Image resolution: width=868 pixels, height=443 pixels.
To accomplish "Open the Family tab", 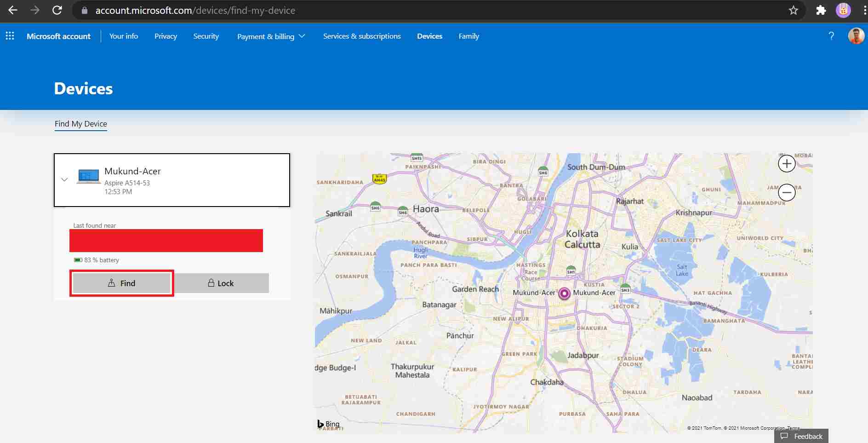I will tap(468, 36).
